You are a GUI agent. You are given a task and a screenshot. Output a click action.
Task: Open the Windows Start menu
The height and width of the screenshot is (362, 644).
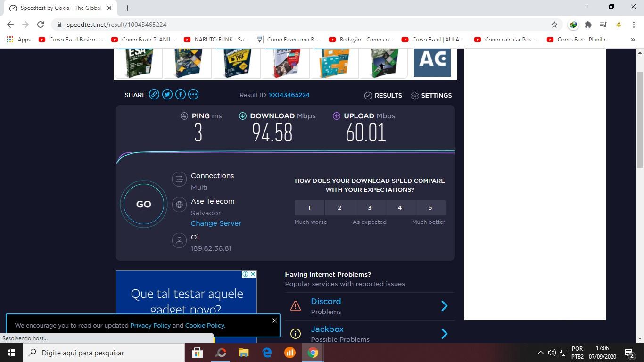pos(11,353)
